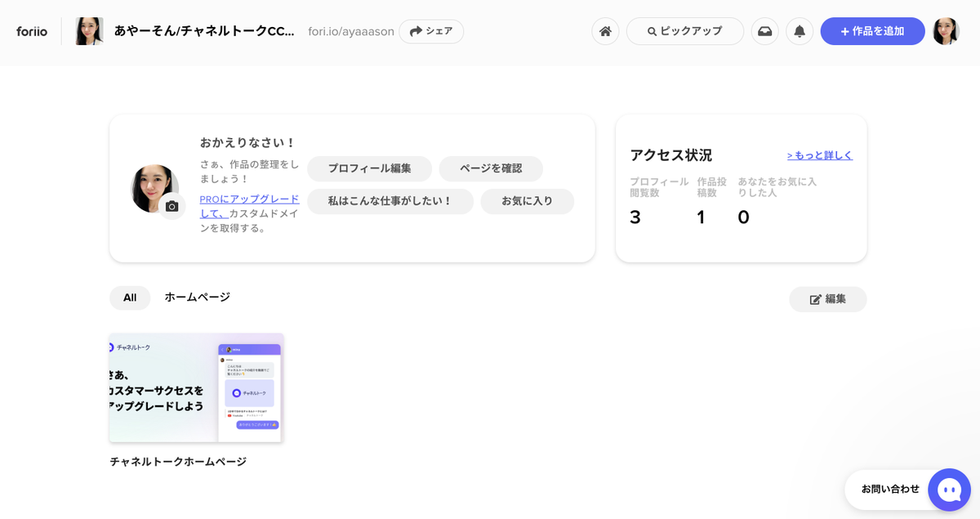The height and width of the screenshot is (519, 980).
Task: Click the 編集 edit button
Action: click(x=828, y=299)
